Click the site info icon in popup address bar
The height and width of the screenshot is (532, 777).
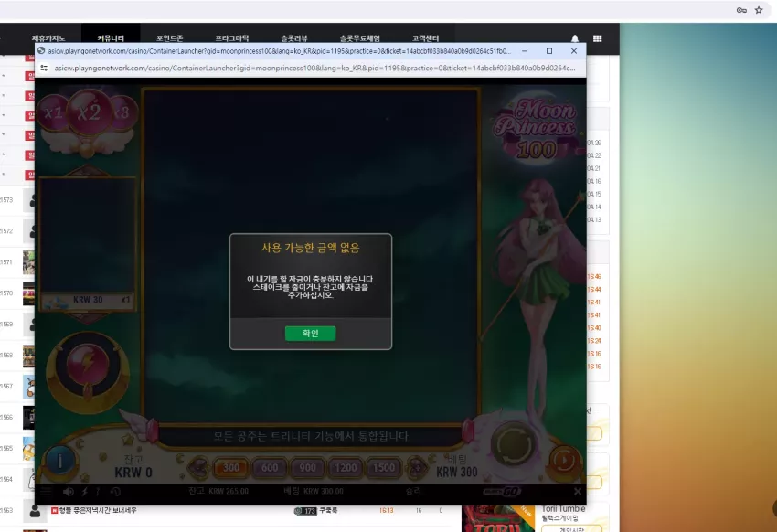click(44, 68)
